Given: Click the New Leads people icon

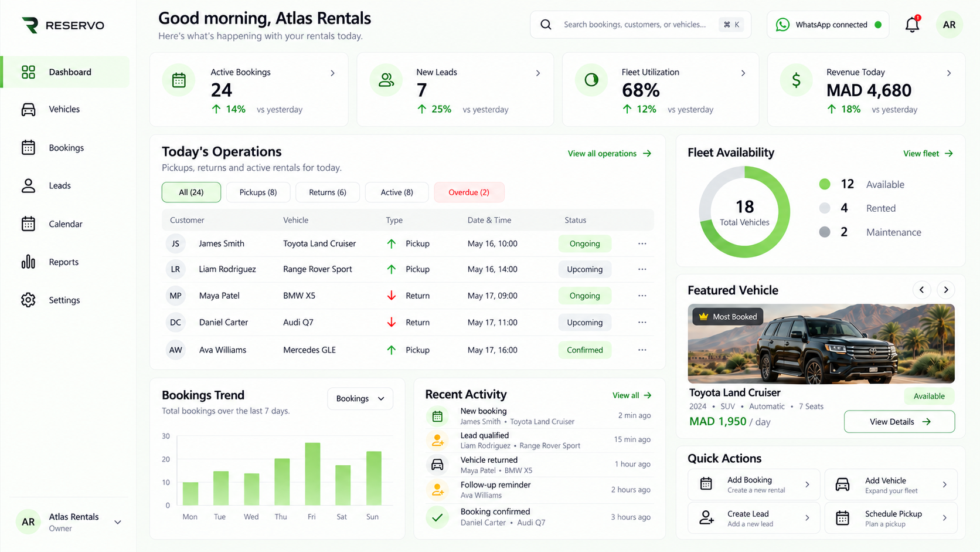Looking at the screenshot, I should [386, 80].
